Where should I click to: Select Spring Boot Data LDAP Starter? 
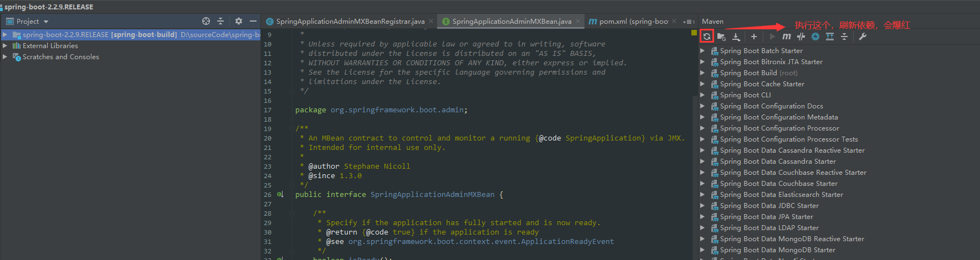[769, 228]
